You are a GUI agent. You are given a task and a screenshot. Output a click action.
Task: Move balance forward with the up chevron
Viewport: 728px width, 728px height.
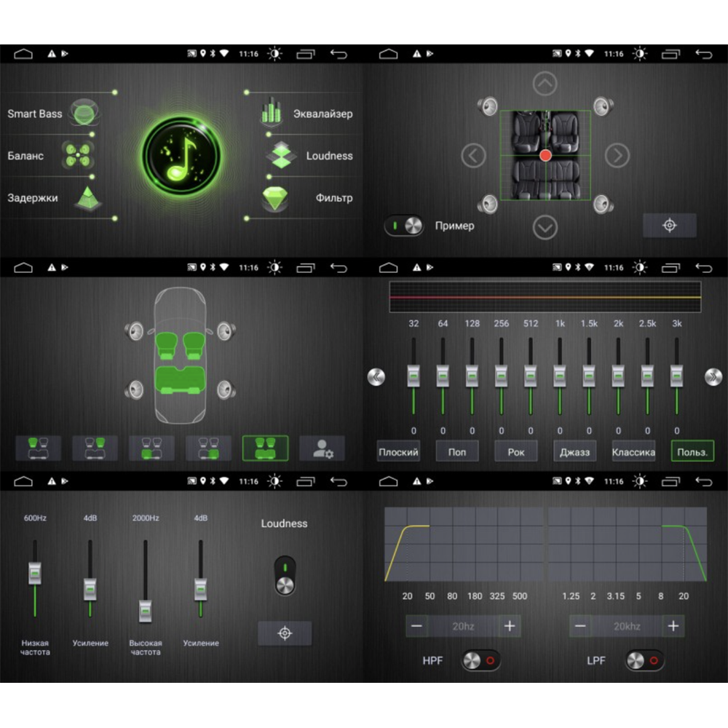[x=545, y=84]
